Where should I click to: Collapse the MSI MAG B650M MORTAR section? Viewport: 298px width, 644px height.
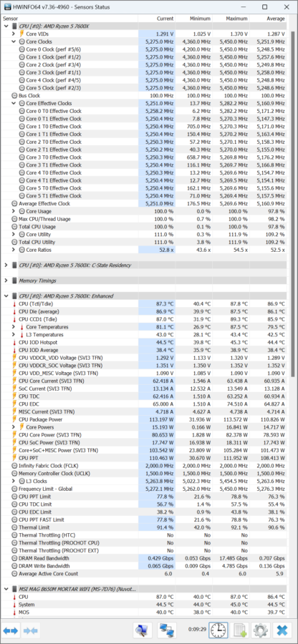pos(6,589)
